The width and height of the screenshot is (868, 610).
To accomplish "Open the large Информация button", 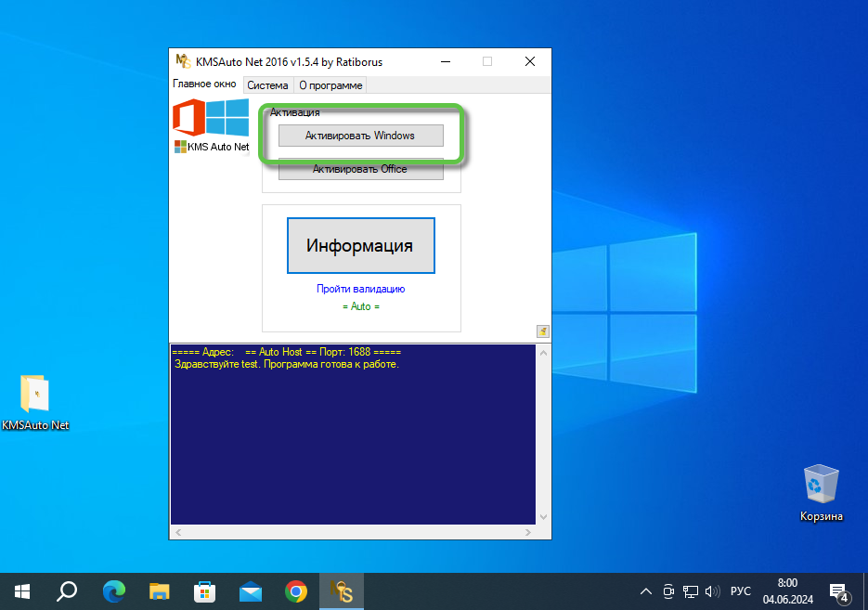I will click(361, 245).
